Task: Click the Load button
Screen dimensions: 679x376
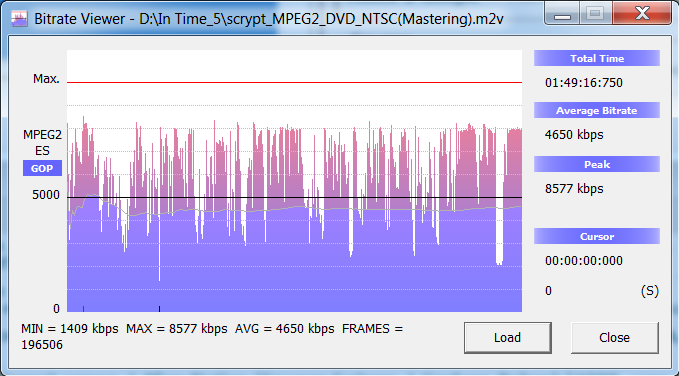Action: [508, 337]
